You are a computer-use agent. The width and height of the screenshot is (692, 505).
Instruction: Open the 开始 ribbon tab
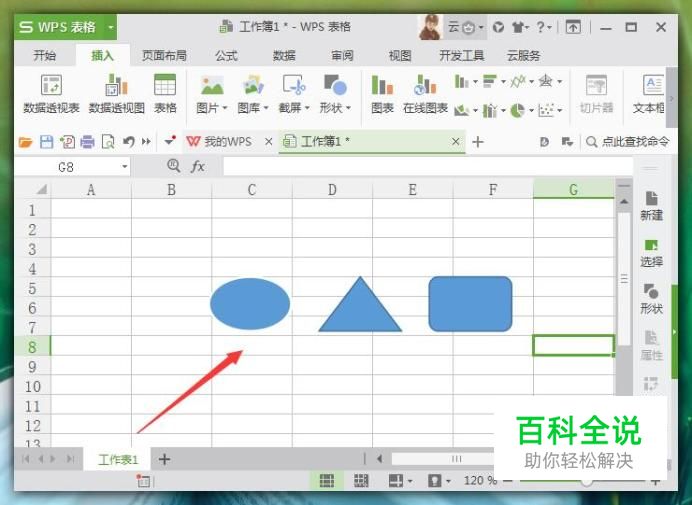click(45, 56)
